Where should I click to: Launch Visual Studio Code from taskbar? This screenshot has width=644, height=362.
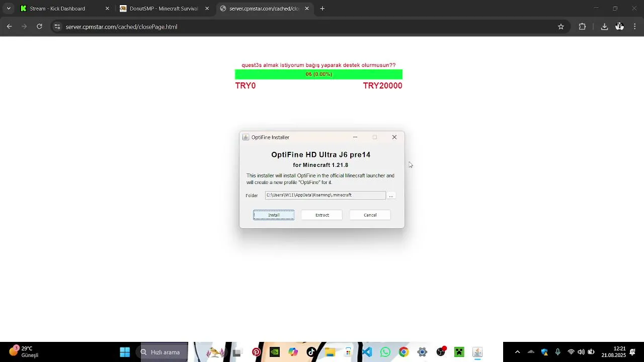[x=367, y=352]
